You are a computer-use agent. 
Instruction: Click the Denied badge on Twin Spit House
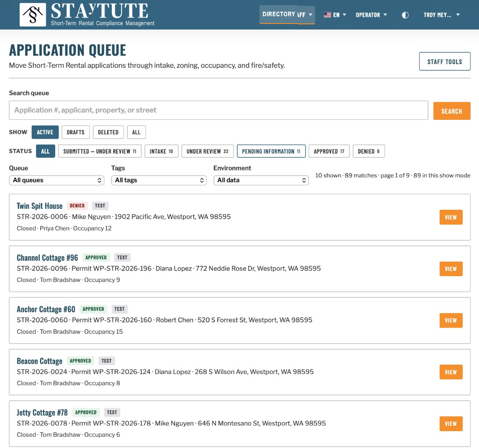tap(77, 206)
